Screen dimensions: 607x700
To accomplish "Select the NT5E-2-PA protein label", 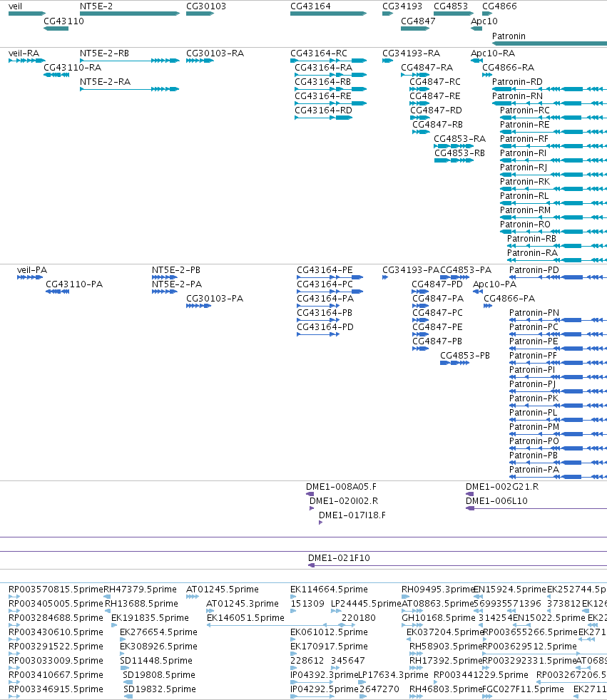I will coord(177,284).
